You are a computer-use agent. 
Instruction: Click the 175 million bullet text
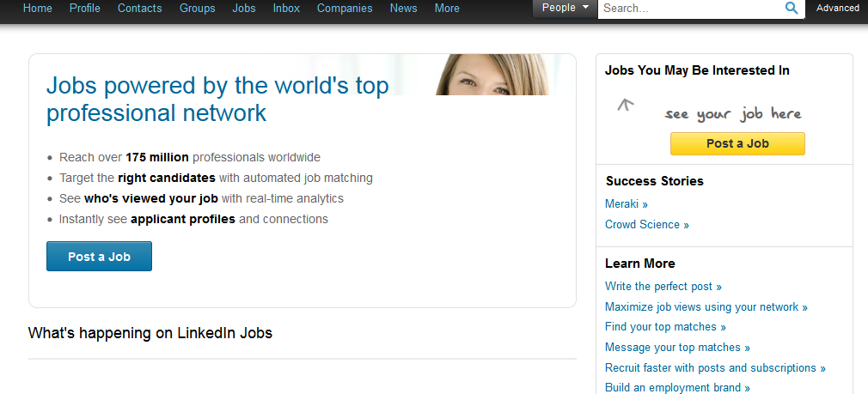point(190,157)
